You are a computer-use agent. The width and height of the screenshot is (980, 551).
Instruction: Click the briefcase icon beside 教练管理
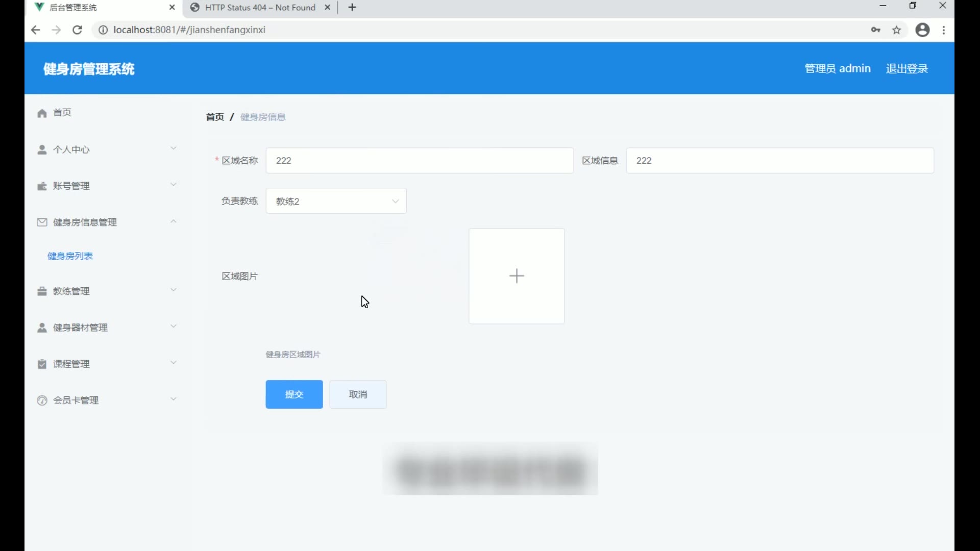(42, 291)
